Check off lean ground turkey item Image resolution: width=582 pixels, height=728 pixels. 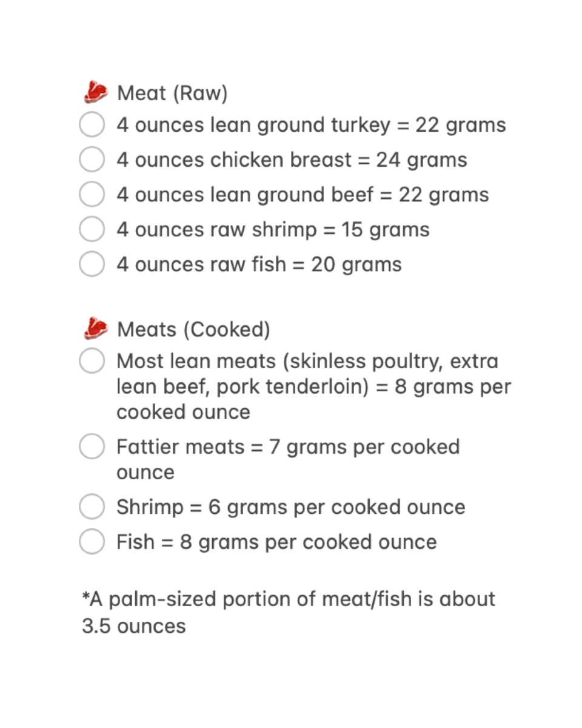coord(92,125)
